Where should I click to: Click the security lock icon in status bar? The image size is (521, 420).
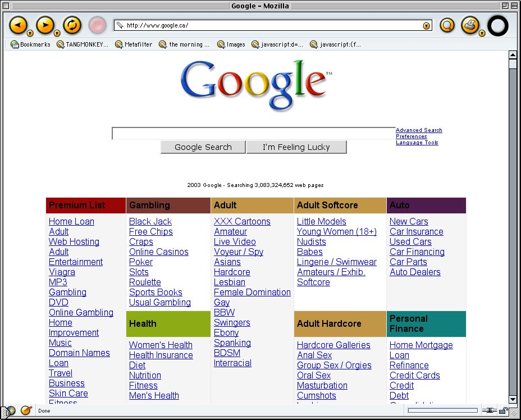[x=504, y=410]
